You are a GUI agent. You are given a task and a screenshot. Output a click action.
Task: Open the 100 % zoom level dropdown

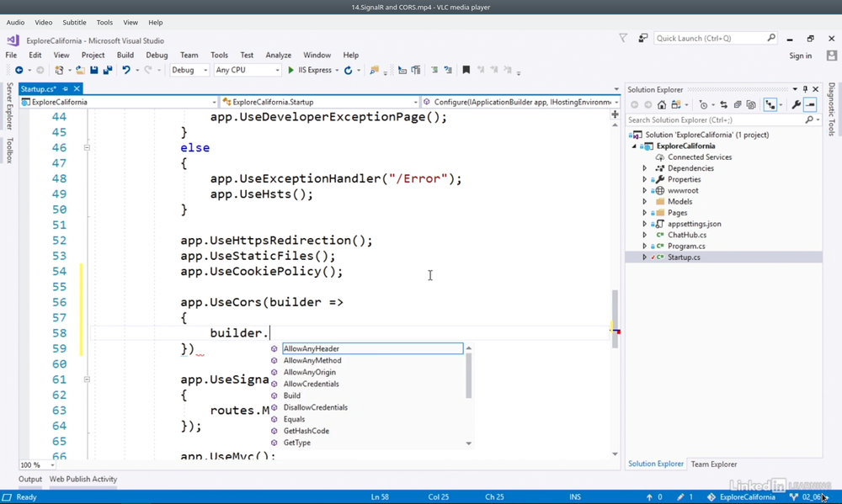37,464
